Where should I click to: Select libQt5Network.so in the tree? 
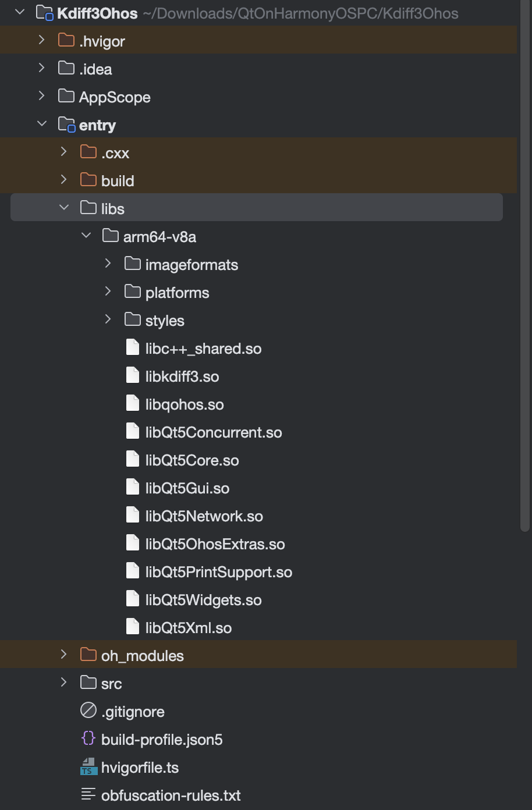tap(204, 516)
